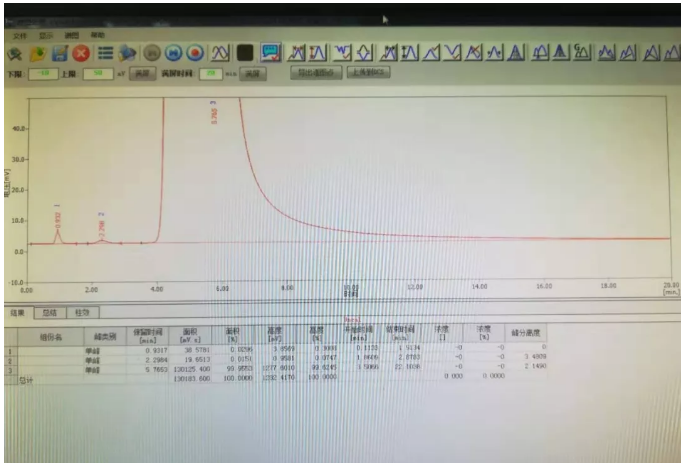The image size is (687, 463).
Task: Click the 下限 lower limit input field
Action: click(x=44, y=74)
